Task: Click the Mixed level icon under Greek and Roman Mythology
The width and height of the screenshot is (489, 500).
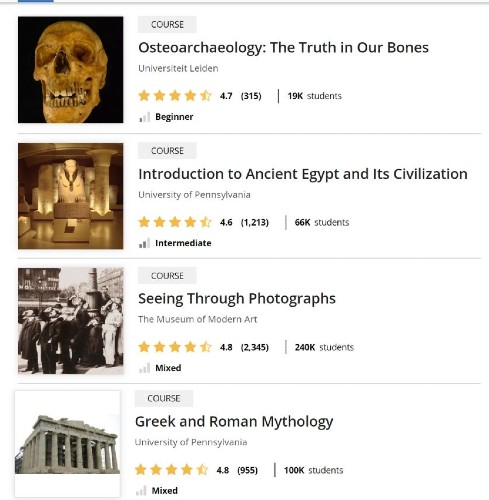Action: 141,491
